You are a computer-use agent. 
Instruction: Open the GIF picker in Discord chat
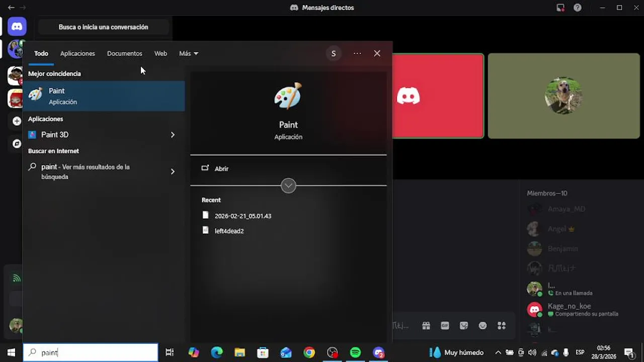coord(445,326)
